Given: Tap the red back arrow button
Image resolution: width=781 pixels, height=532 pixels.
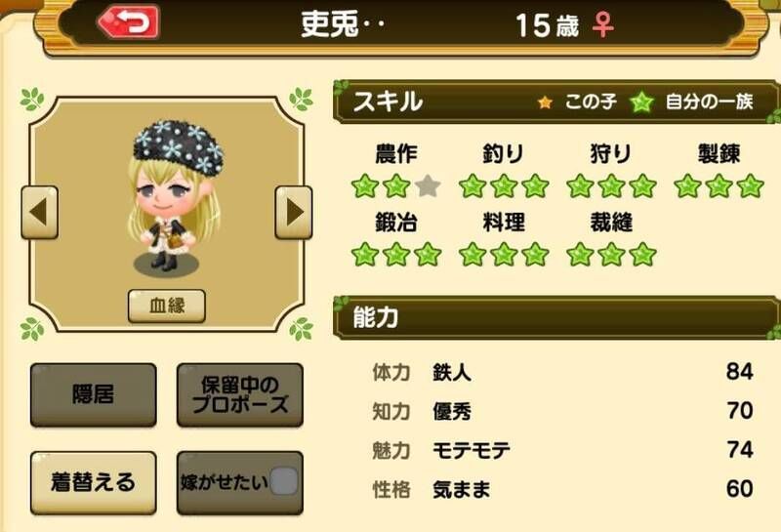Looking at the screenshot, I should (129, 21).
